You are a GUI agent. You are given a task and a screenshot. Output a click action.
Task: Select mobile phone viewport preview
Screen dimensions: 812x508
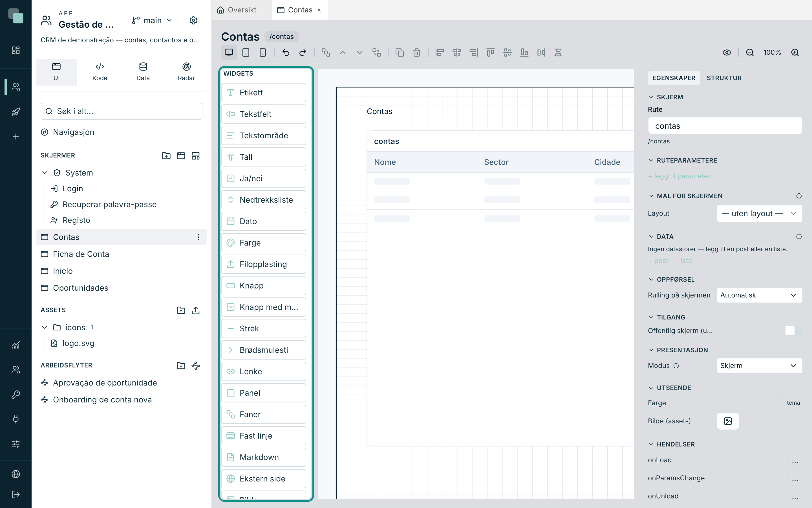click(263, 52)
